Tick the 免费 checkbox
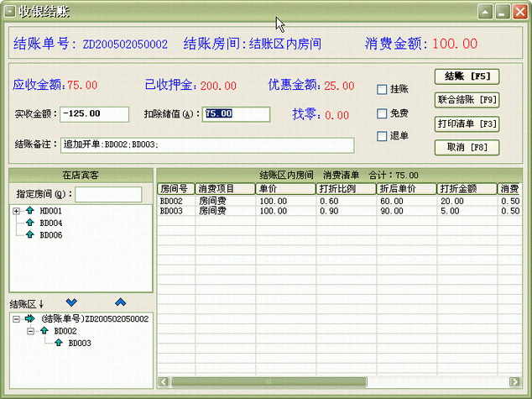 (x=382, y=113)
